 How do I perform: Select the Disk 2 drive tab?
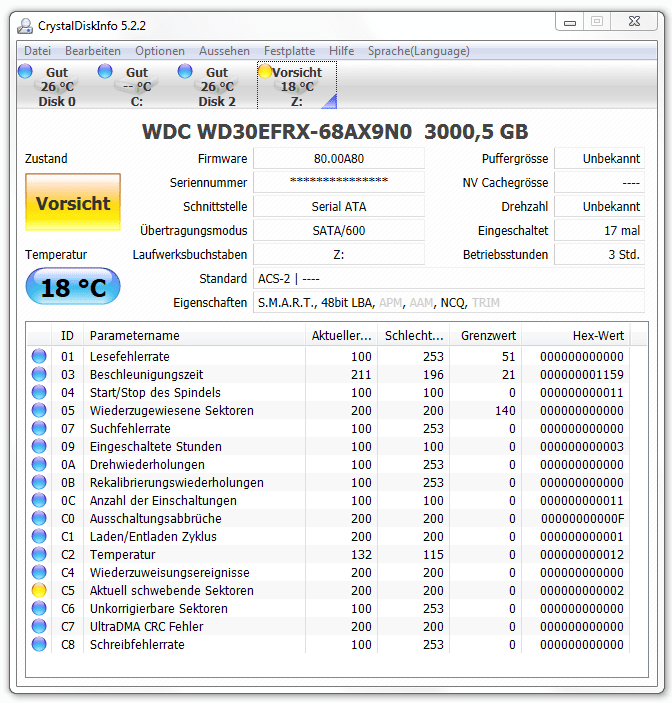click(x=217, y=86)
